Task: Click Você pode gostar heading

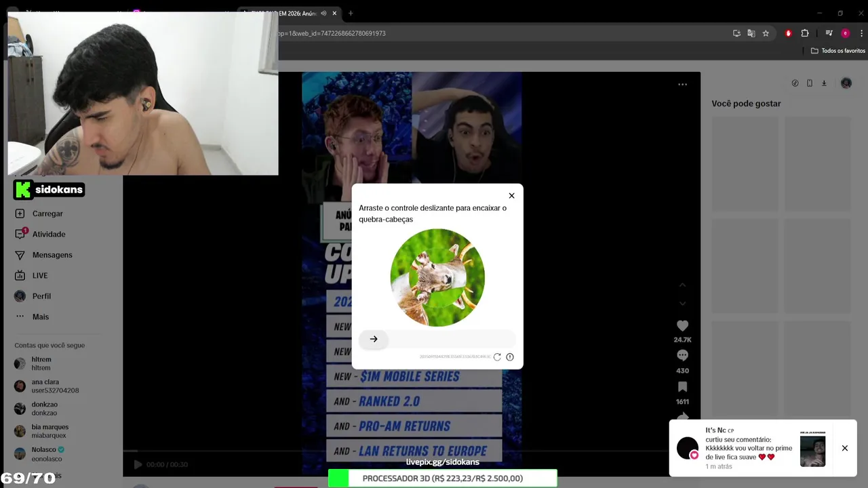Action: click(x=746, y=104)
